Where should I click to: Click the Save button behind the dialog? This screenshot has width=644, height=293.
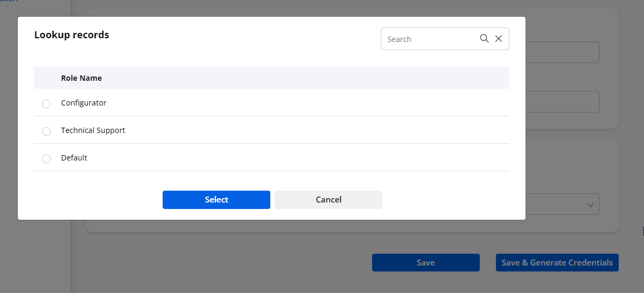point(425,262)
